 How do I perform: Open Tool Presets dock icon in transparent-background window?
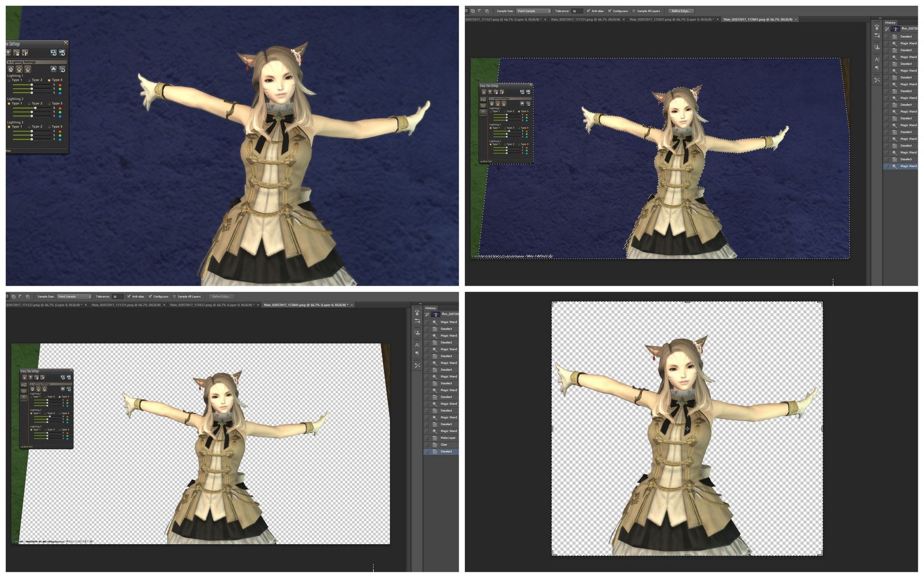pos(417,365)
